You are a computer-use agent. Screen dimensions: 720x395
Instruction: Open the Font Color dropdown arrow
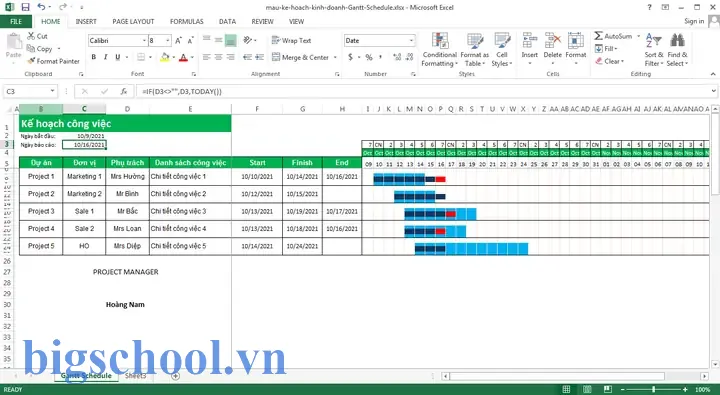(x=192, y=57)
